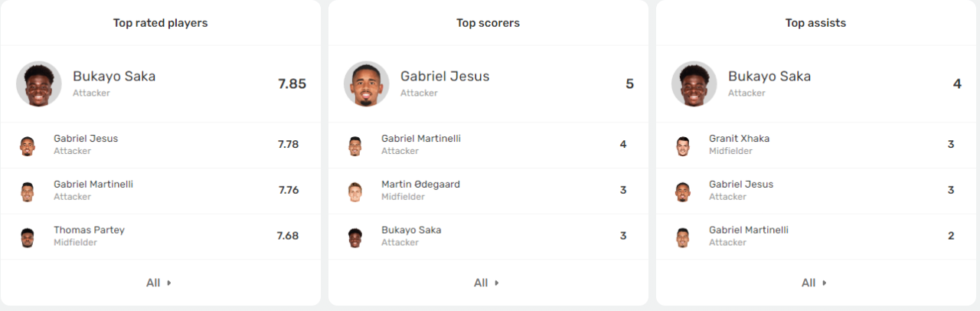Click Gabriel Jesus's photo in Top assists

click(x=683, y=191)
